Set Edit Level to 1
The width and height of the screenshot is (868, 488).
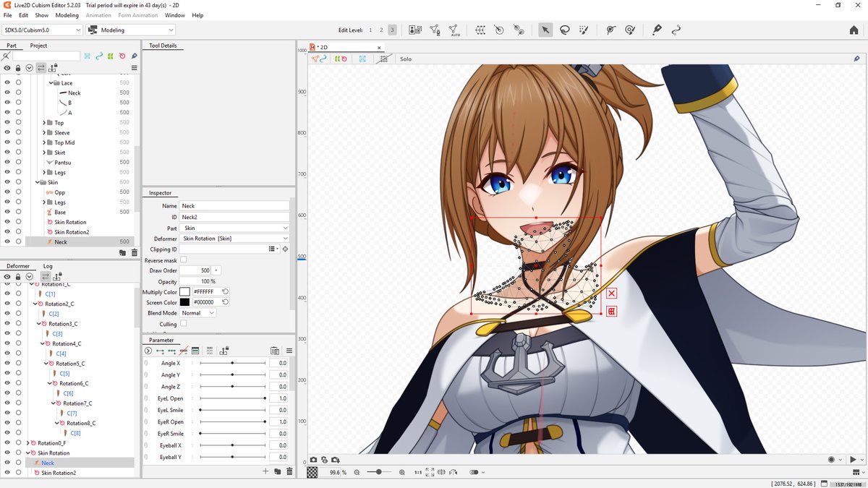(371, 30)
